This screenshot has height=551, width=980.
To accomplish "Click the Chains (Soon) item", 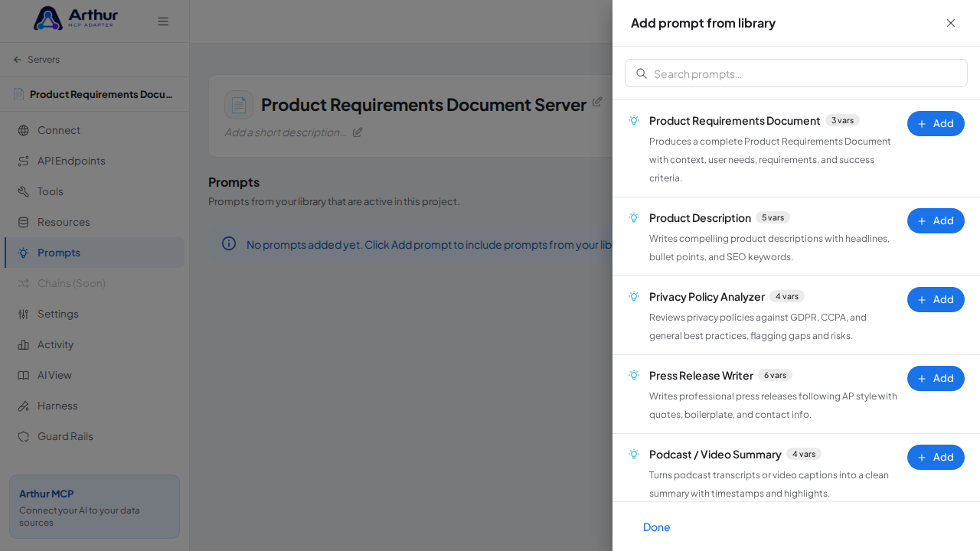I will tap(94, 283).
